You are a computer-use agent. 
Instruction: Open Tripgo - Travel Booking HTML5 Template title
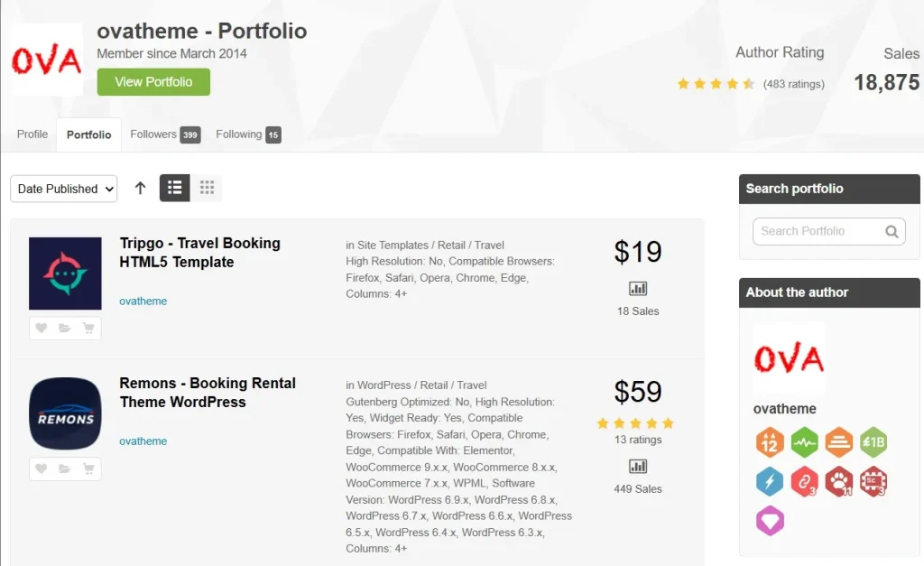pyautogui.click(x=199, y=253)
